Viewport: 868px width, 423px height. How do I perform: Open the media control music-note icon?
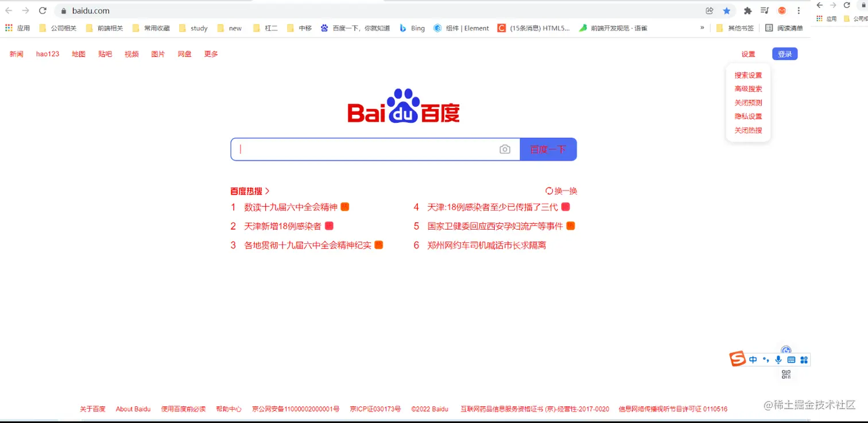click(764, 10)
